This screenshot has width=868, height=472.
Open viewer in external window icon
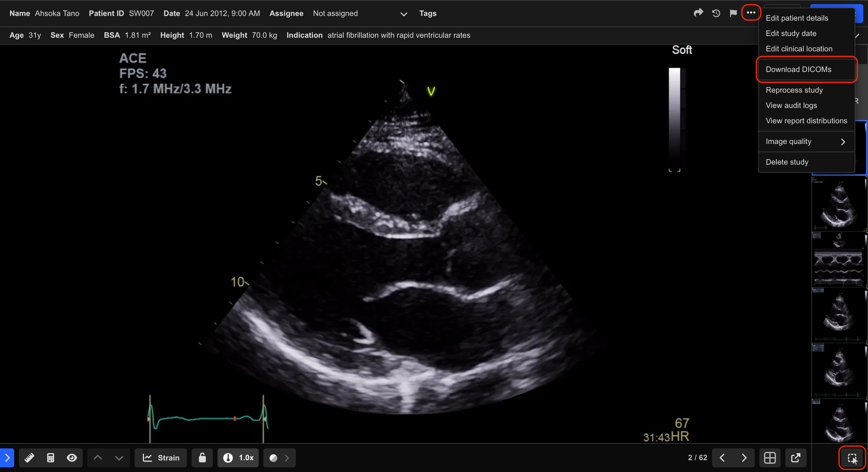tap(796, 458)
